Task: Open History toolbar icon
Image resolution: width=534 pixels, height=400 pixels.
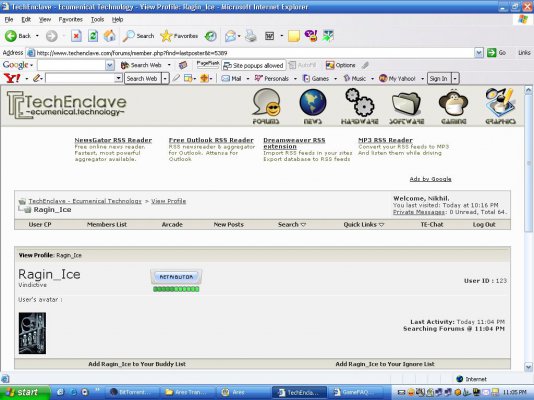Action: 210,36
